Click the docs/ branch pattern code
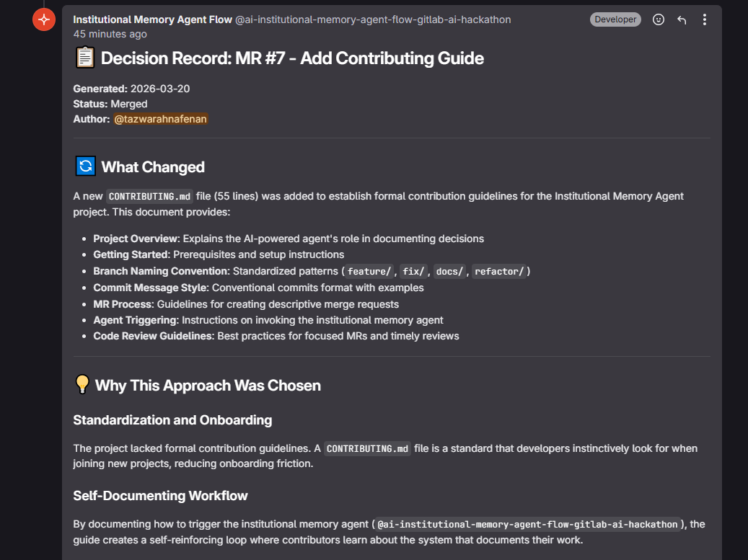 (449, 272)
